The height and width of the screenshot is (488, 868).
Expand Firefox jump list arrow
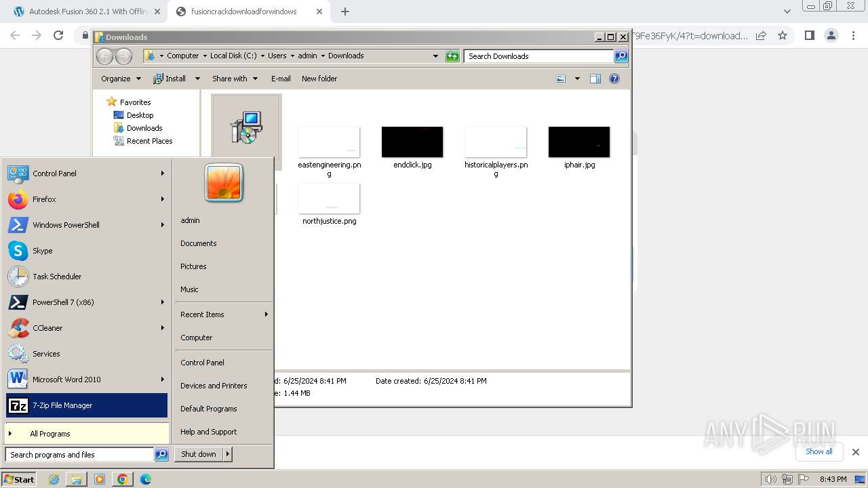163,199
